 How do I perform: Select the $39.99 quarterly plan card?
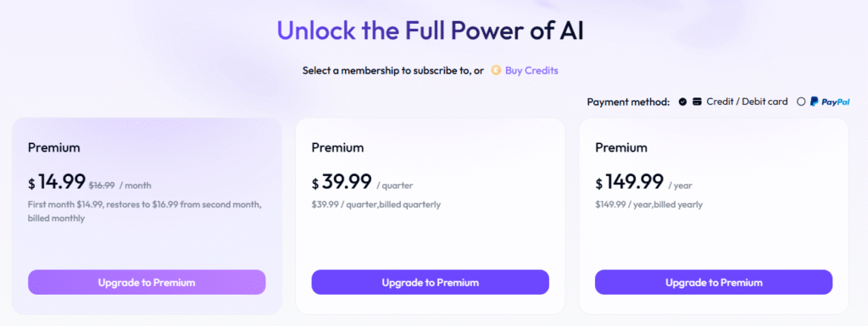(x=430, y=216)
